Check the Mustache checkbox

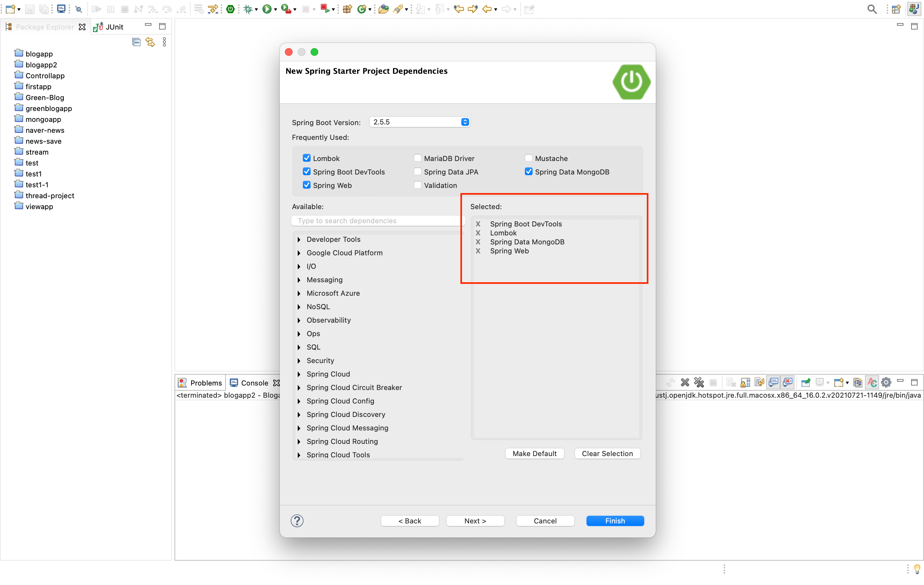pos(528,158)
